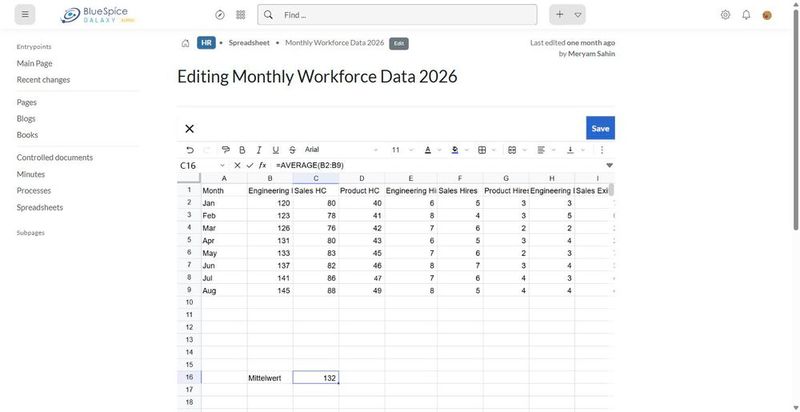
Task: Click the page vertical scrollbar
Action: coord(796,120)
